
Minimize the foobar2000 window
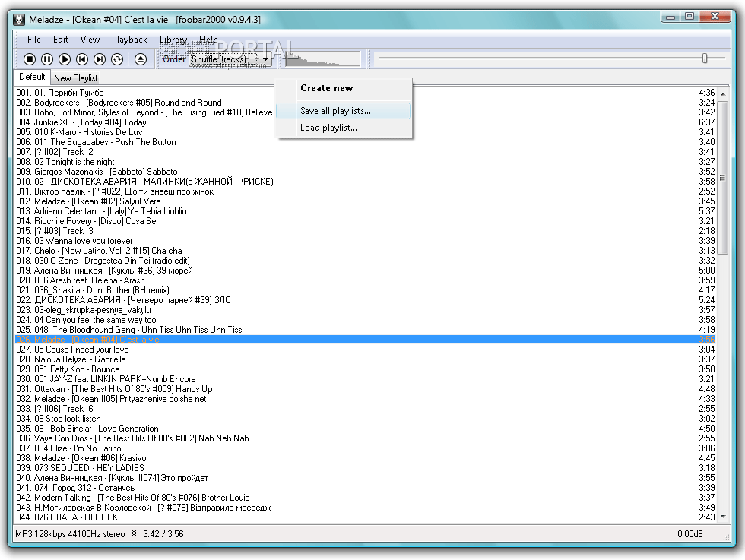(x=670, y=17)
